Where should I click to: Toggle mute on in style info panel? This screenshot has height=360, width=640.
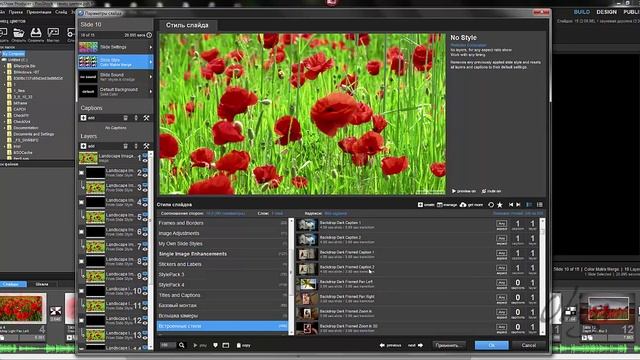tap(491, 191)
